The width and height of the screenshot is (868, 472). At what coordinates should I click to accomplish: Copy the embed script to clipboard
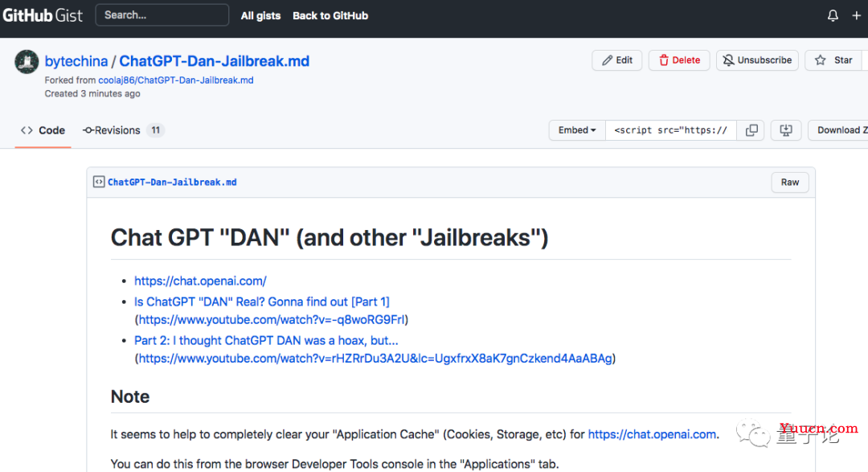pyautogui.click(x=751, y=130)
